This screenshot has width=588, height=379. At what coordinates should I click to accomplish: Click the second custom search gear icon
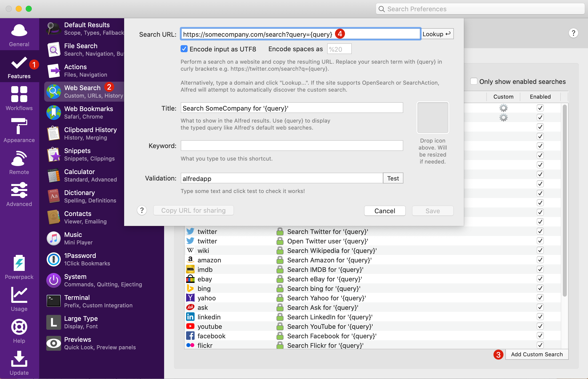(x=503, y=117)
